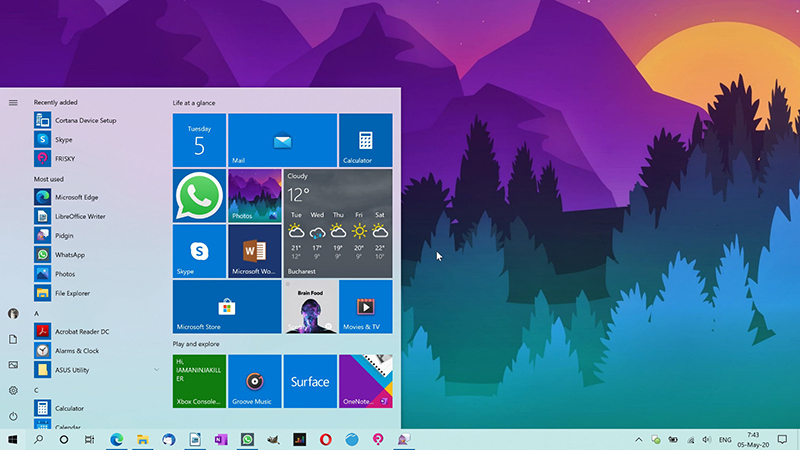Launch Acrobat Reader DC from app list
800x450 pixels.
point(96,332)
